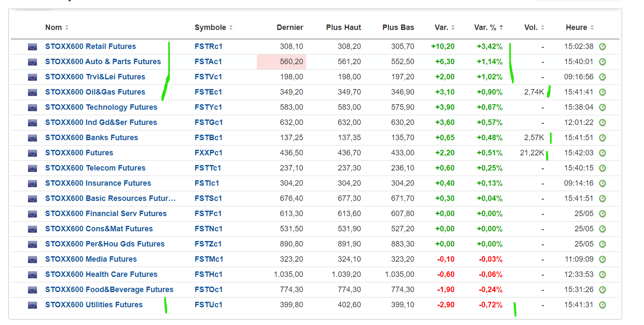Open STOXX600 Basic Resources Futures link
This screenshot has width=644, height=325.
(x=110, y=198)
